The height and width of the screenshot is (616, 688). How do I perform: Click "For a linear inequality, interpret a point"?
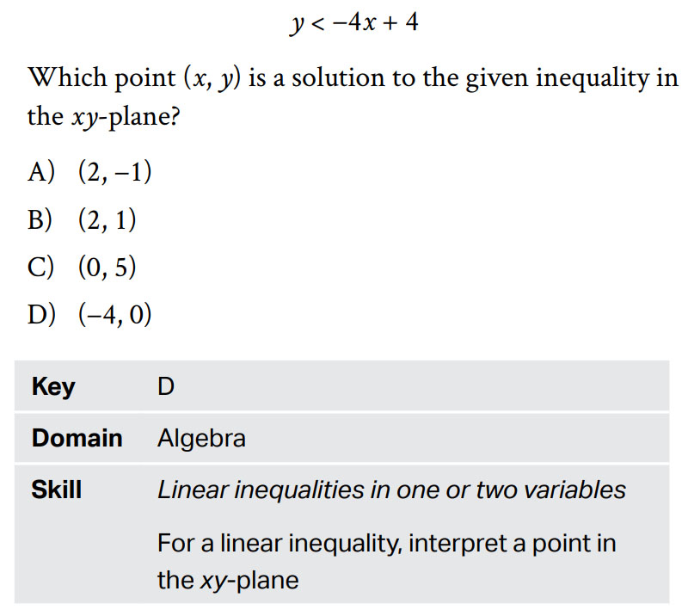386,544
